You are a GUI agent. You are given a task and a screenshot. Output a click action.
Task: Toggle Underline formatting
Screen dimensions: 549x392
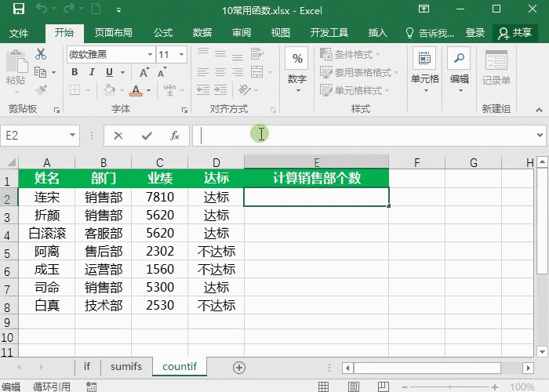tap(109, 72)
